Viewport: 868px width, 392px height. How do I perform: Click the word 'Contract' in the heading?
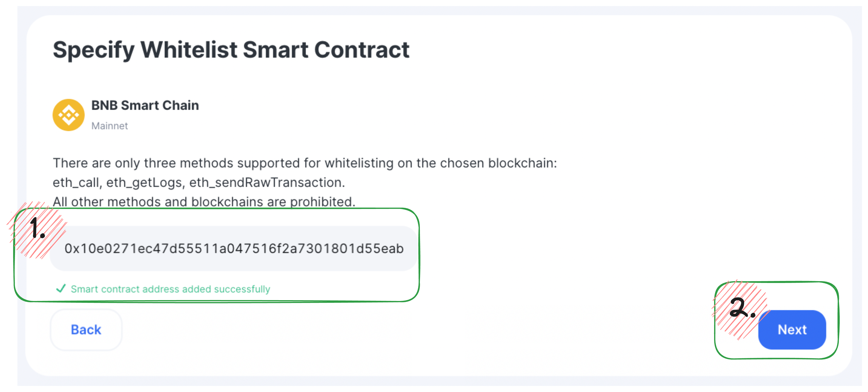pos(362,49)
